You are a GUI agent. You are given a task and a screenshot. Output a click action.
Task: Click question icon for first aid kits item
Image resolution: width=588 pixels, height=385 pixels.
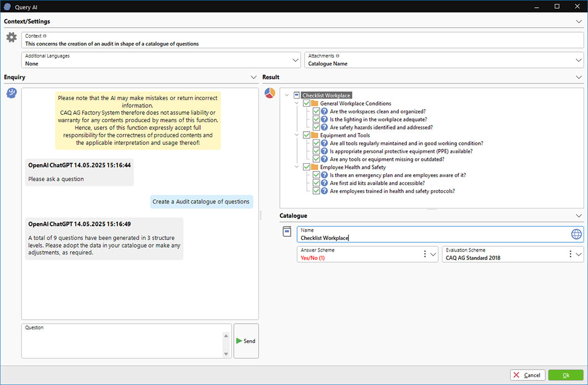coord(325,183)
